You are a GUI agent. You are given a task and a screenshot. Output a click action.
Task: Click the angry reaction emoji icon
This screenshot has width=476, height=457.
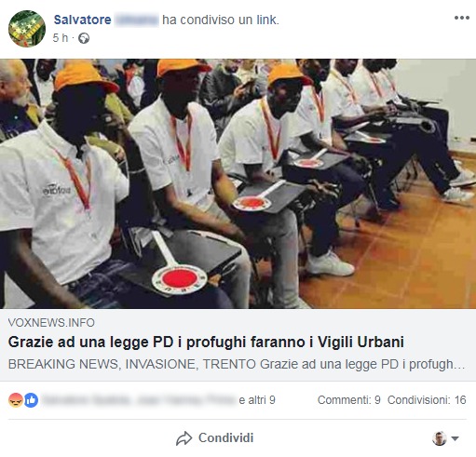tap(16, 400)
